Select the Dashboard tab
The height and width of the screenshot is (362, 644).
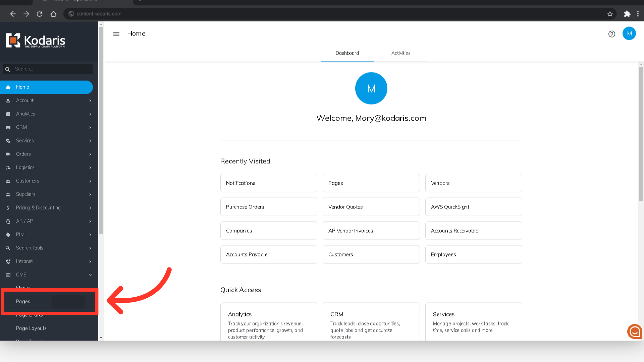click(x=347, y=53)
